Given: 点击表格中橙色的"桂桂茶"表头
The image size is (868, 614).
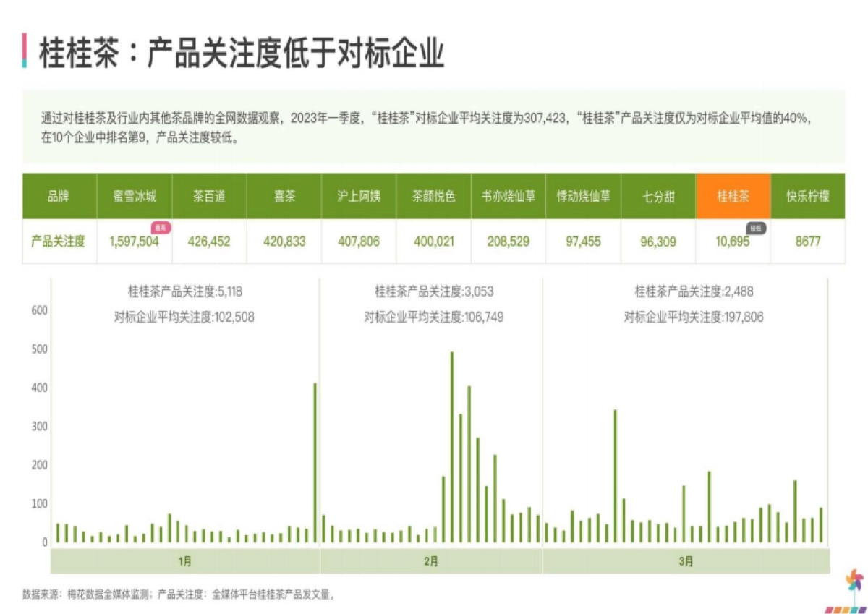Looking at the screenshot, I should (x=733, y=195).
